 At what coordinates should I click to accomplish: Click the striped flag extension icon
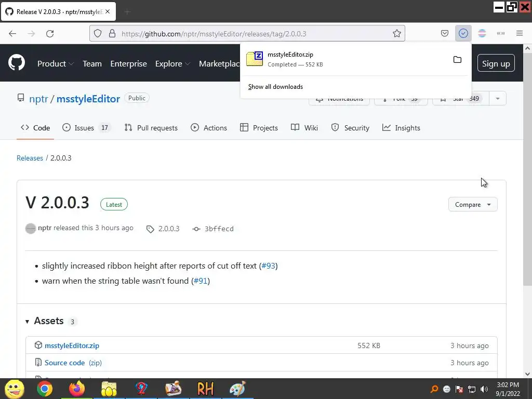482,33
